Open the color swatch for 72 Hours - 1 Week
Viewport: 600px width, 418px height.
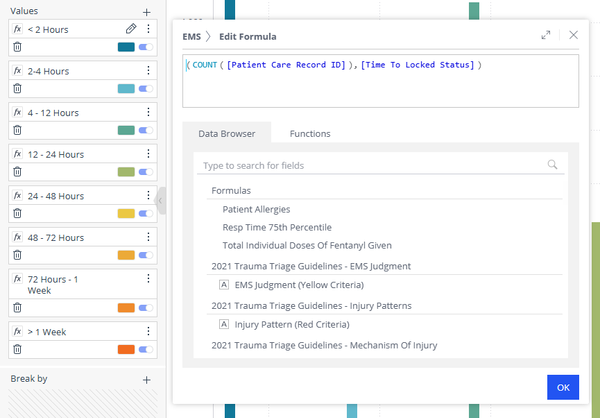[126, 307]
